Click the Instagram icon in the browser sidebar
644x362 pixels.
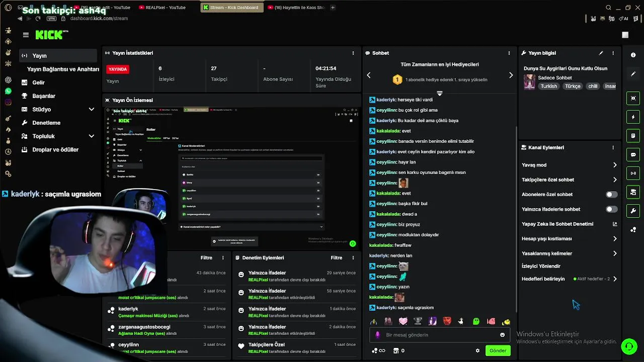point(8,102)
